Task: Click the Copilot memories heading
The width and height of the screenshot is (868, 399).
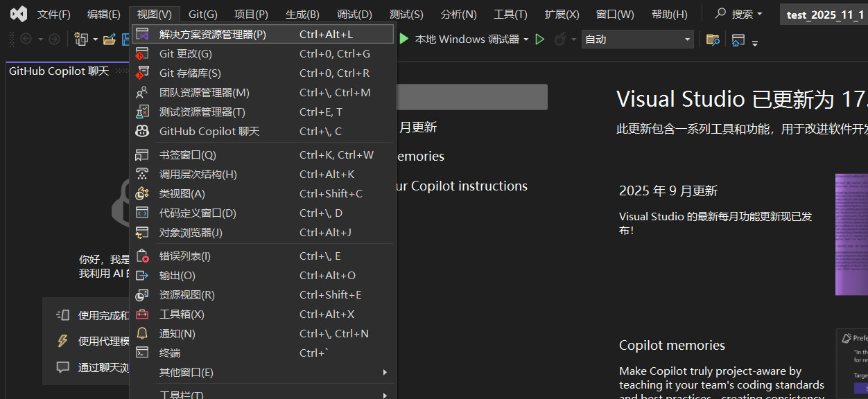Action: pos(672,345)
